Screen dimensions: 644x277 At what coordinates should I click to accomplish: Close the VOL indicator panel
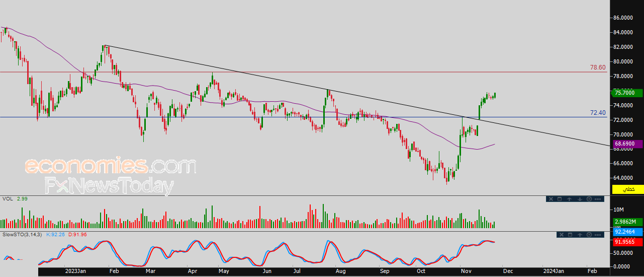tap(551, 199)
